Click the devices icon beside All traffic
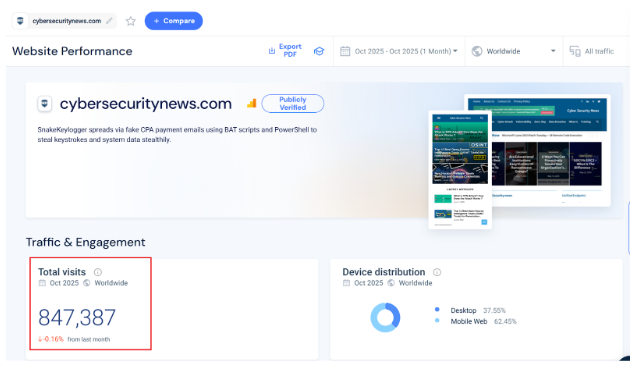637x370 pixels. pyautogui.click(x=575, y=51)
